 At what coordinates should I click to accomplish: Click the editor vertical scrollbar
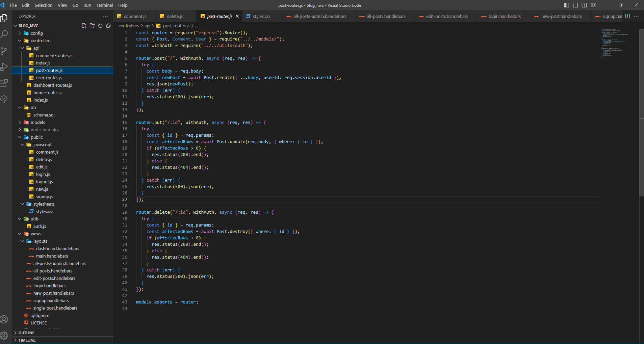(641, 113)
